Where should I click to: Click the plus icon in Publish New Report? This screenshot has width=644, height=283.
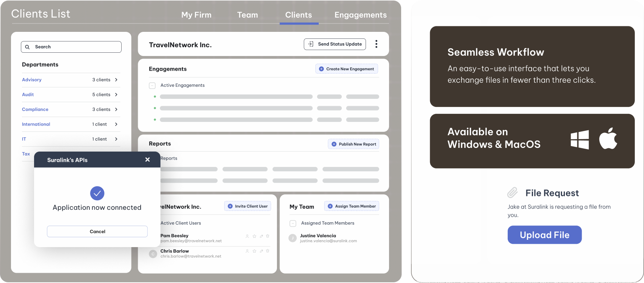click(334, 144)
